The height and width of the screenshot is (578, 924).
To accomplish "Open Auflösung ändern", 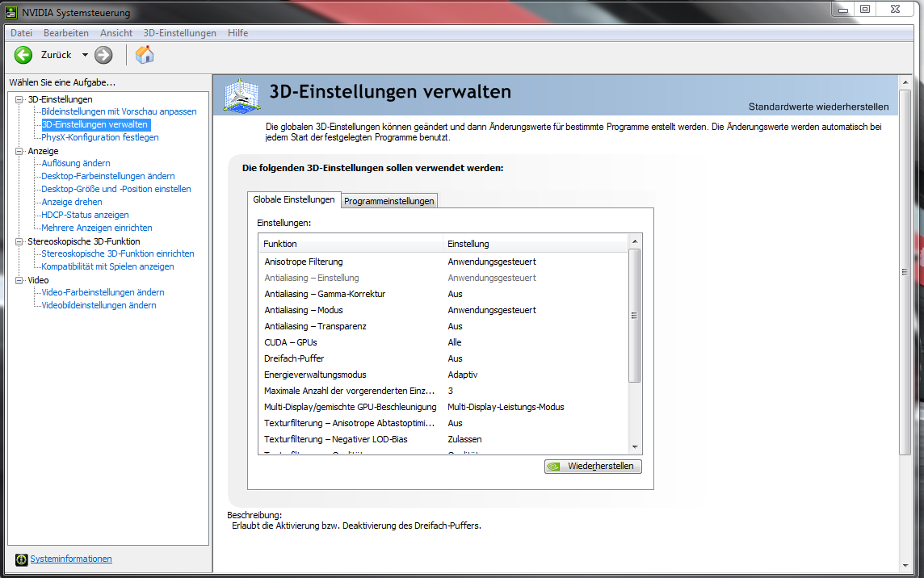I will (76, 163).
